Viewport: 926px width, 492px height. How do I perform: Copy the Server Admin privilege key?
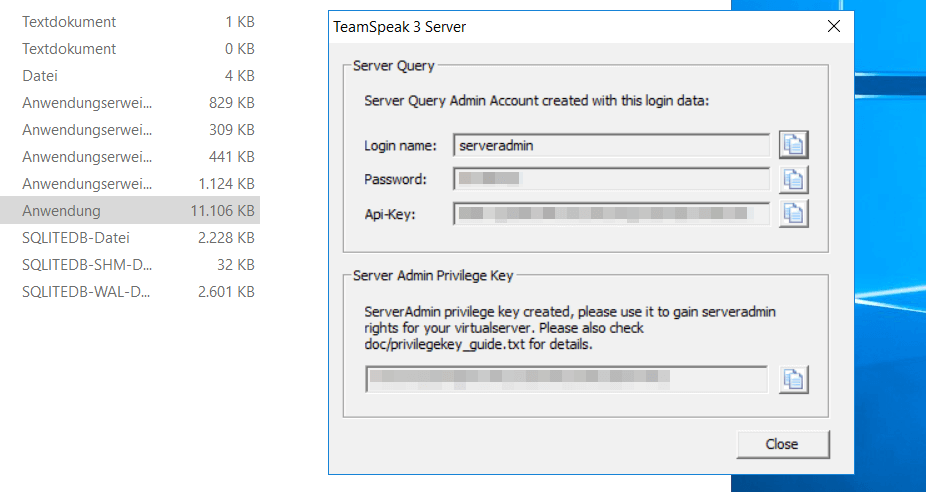click(x=793, y=379)
